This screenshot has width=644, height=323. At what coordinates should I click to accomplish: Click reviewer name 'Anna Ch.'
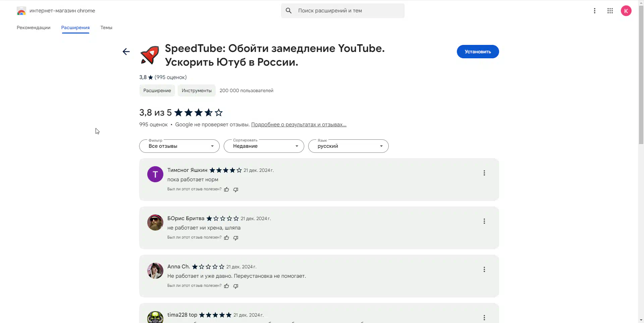pos(179,267)
